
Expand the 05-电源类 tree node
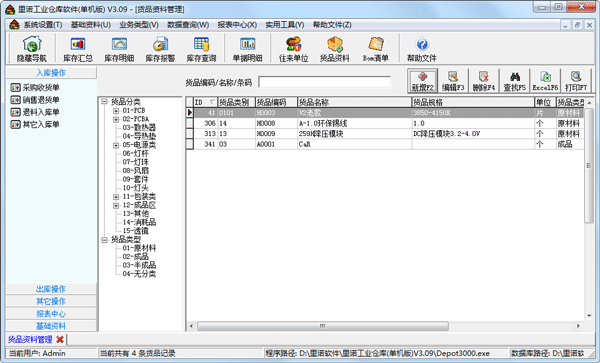pyautogui.click(x=116, y=145)
